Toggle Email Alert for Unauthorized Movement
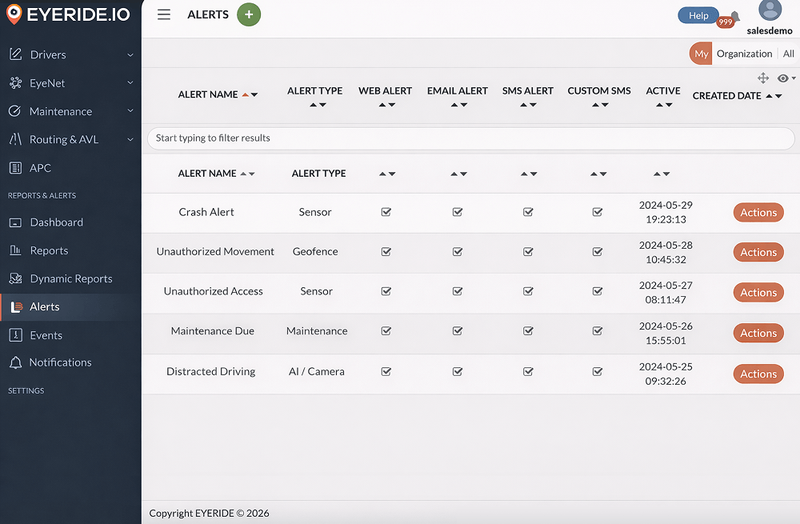 pos(457,252)
